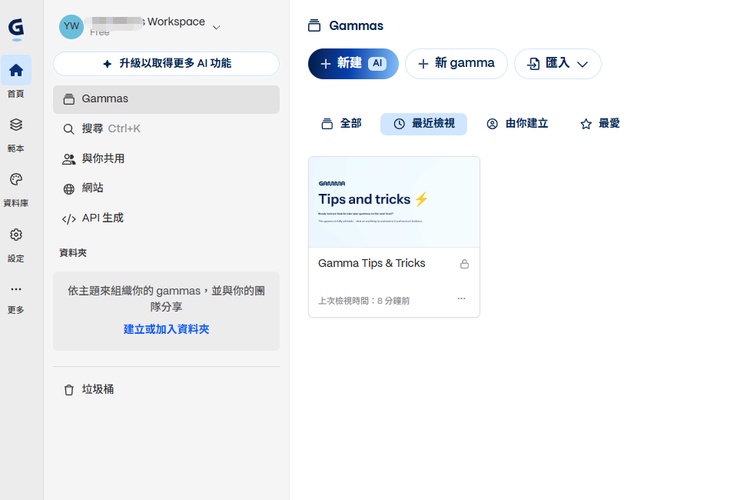Click the 新建 AI button
The image size is (730, 500).
click(353, 64)
